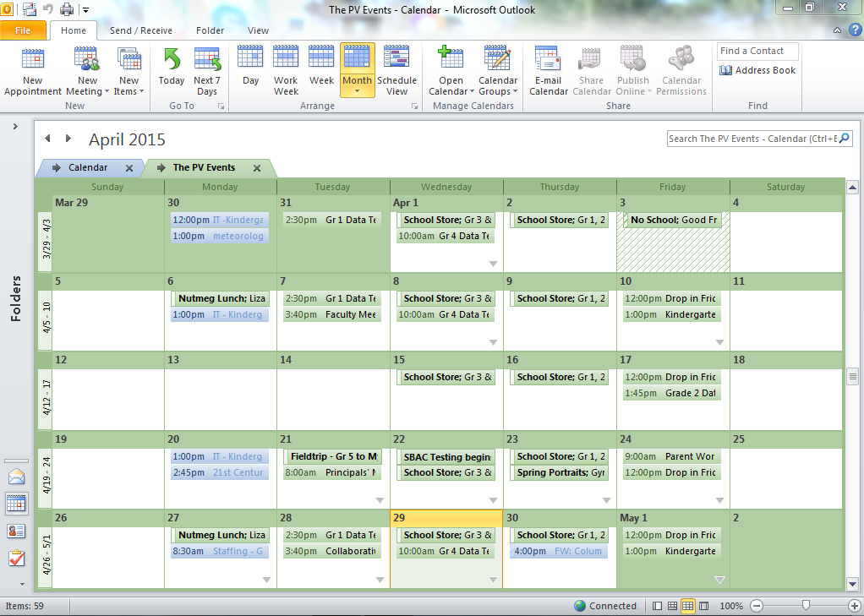
Task: Open SBAC Testing begins event
Action: point(446,457)
